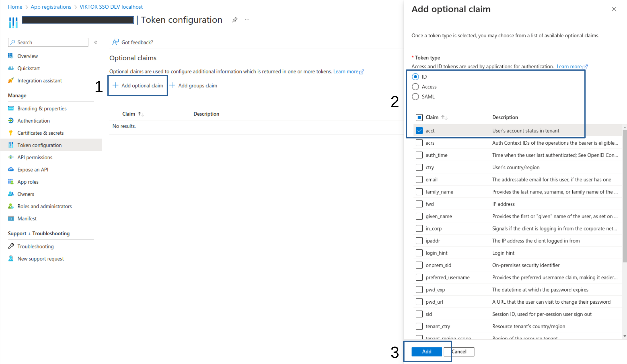Viewport: 627px width, 364px height.
Task: Open App roles in the sidebar
Action: (28, 182)
